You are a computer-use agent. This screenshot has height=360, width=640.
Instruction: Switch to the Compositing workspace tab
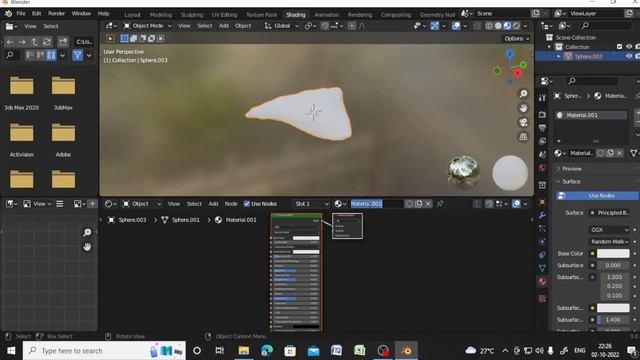pos(396,15)
